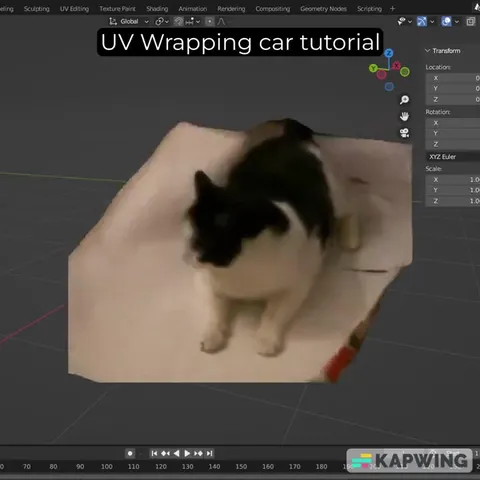
Task: Add a new workspace with plus button
Action: [x=393, y=9]
